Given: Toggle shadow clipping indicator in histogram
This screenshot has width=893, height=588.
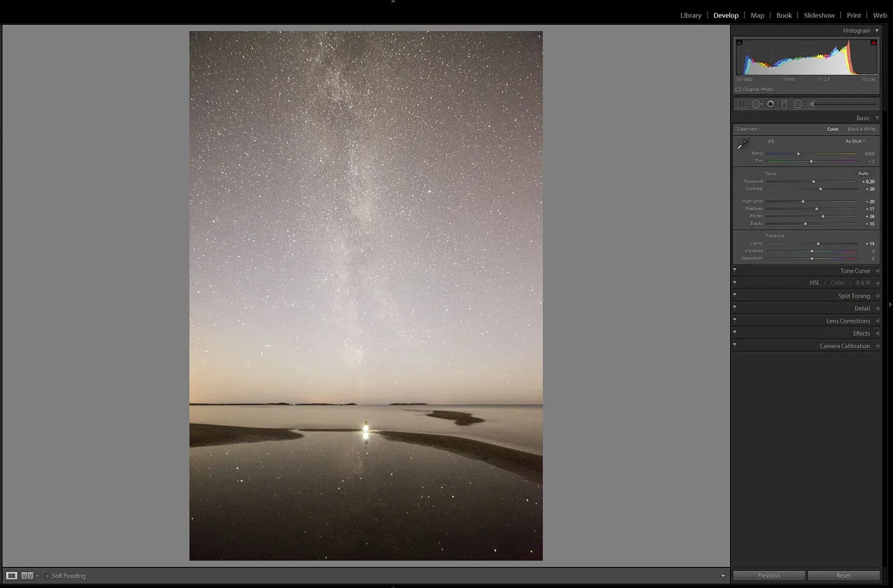Looking at the screenshot, I should coord(740,42).
